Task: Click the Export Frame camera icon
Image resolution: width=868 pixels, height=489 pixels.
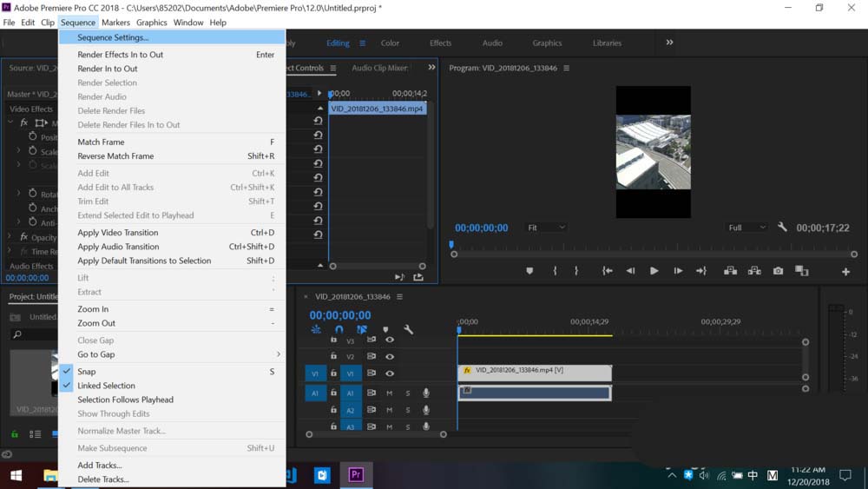Action: point(778,271)
